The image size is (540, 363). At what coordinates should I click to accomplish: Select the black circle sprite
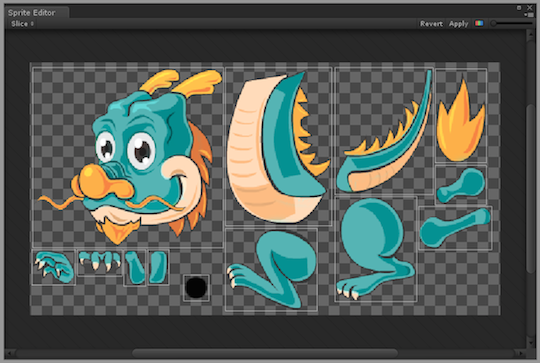point(196,288)
